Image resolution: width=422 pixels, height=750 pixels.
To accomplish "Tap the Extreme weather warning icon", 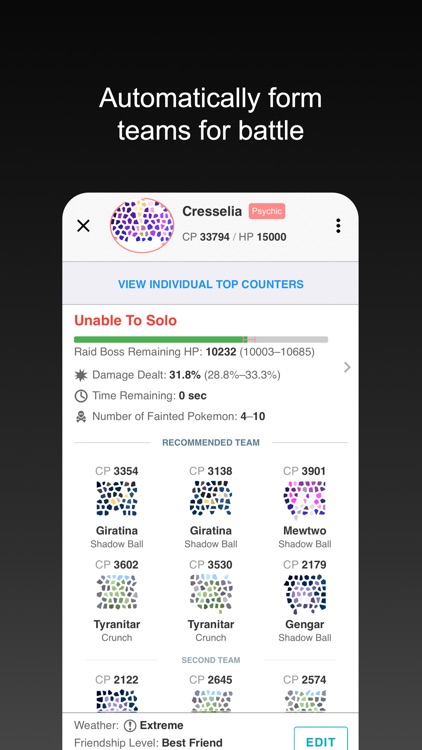I will pos(130,726).
